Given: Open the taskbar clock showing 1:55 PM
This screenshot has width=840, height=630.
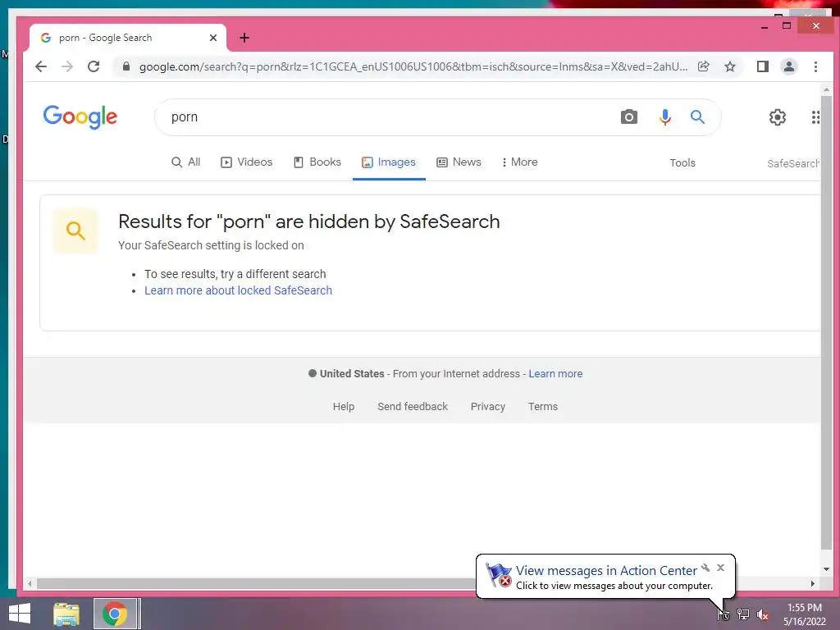Looking at the screenshot, I should (804, 614).
